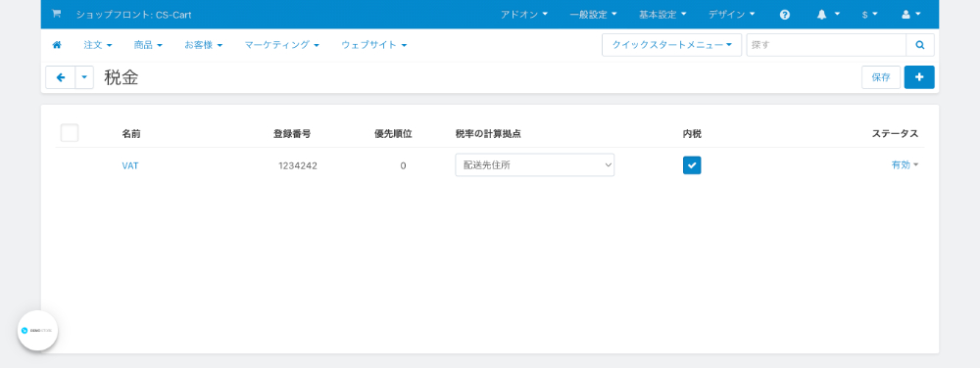Open the help question mark icon
This screenshot has width=980, height=368.
pyautogui.click(x=785, y=15)
